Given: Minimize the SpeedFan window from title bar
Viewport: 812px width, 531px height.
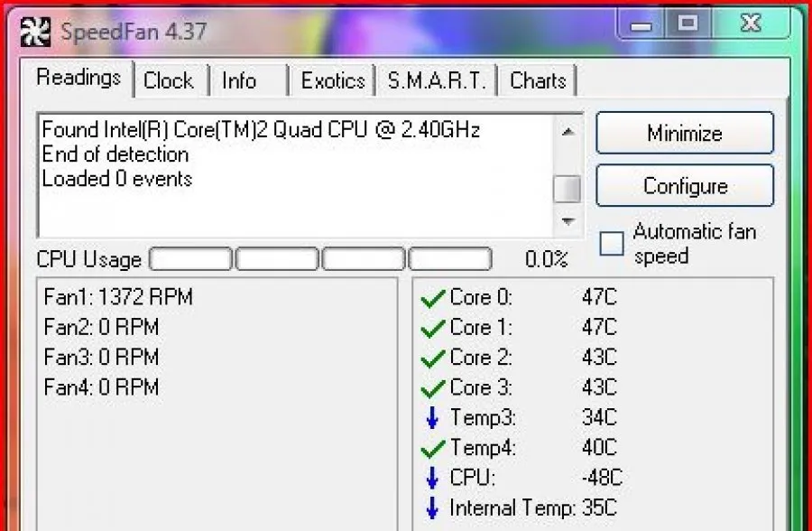Looking at the screenshot, I should [641, 23].
